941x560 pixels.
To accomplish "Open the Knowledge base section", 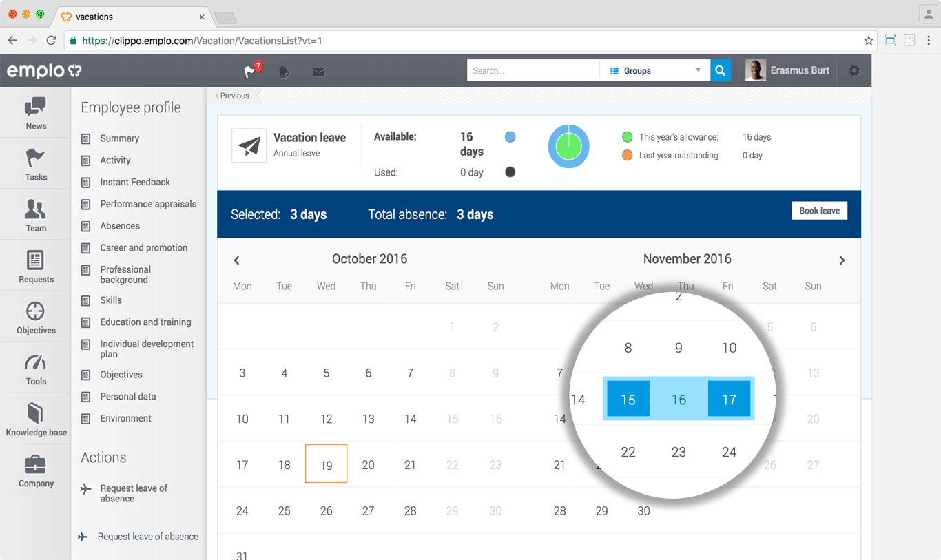I will tap(34, 419).
